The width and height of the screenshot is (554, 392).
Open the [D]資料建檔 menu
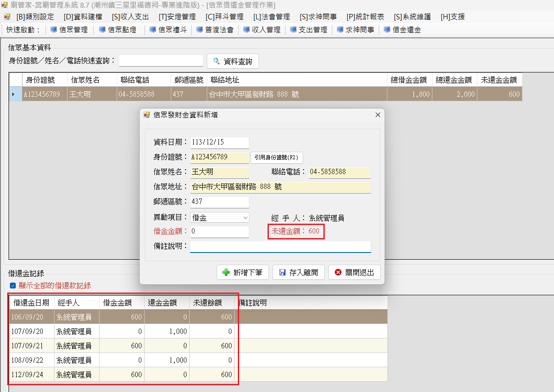(83, 17)
